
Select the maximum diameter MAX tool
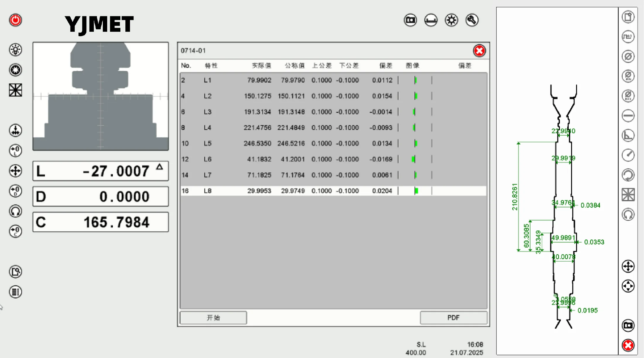click(628, 96)
